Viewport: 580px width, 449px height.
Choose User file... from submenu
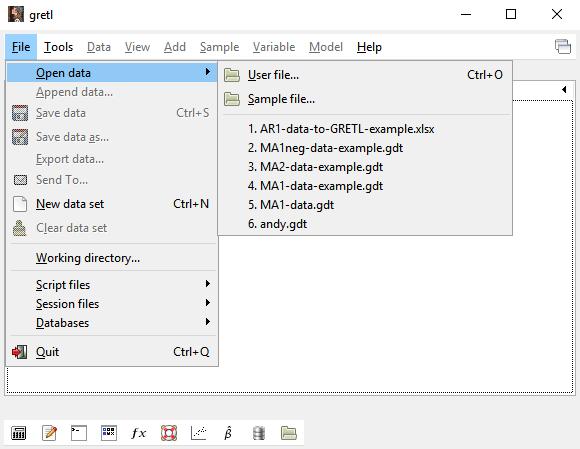point(365,75)
